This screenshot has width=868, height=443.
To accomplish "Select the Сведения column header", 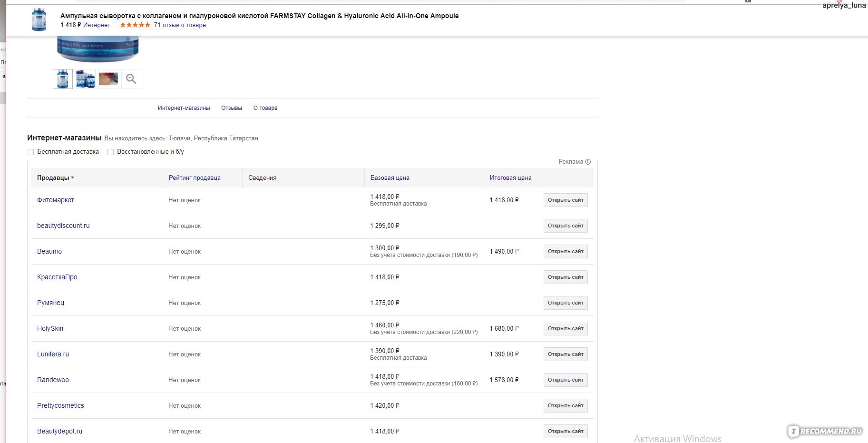I will tap(262, 178).
